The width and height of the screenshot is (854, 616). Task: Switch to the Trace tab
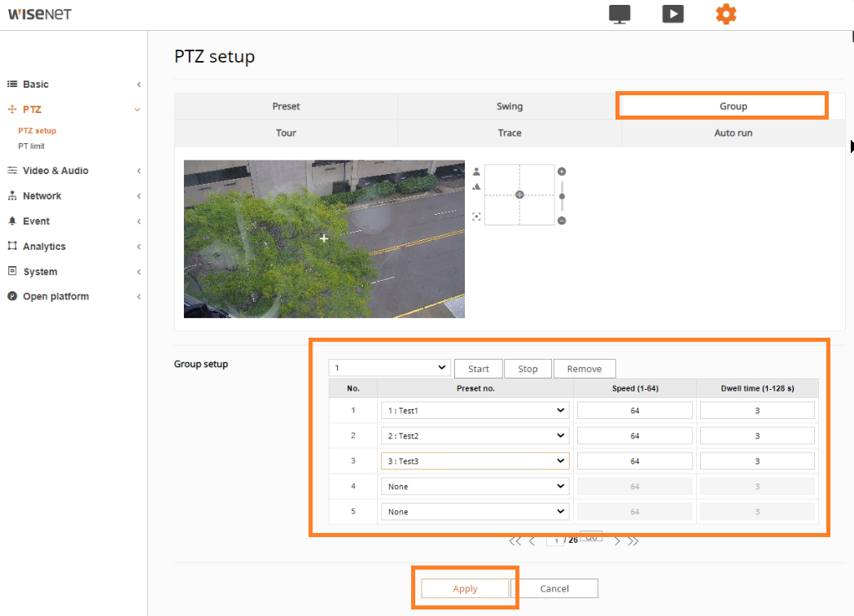[510, 133]
